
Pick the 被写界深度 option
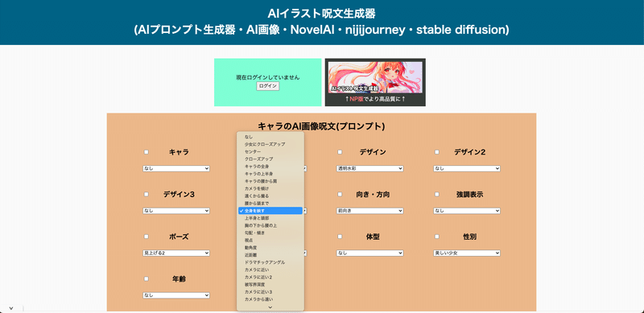(270, 285)
